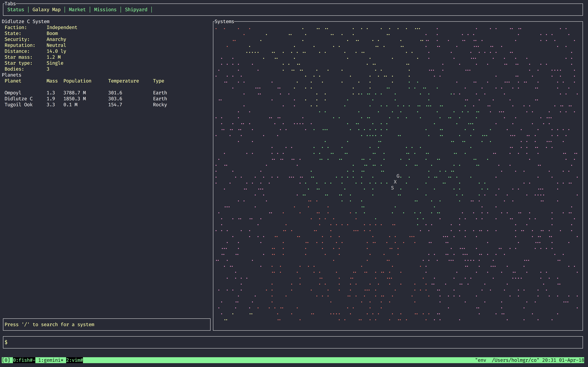Click the Didlutze C System heading
This screenshot has width=588, height=367.
tap(26, 22)
